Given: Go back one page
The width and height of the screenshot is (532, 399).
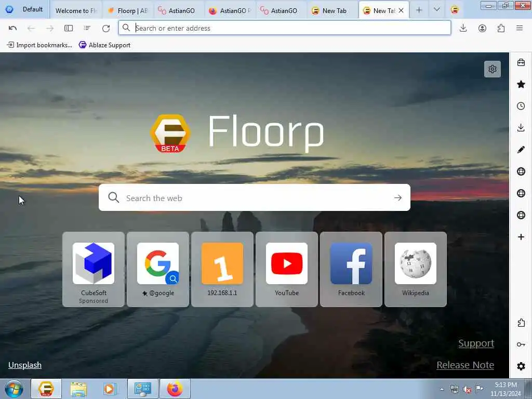Looking at the screenshot, I should [31, 28].
